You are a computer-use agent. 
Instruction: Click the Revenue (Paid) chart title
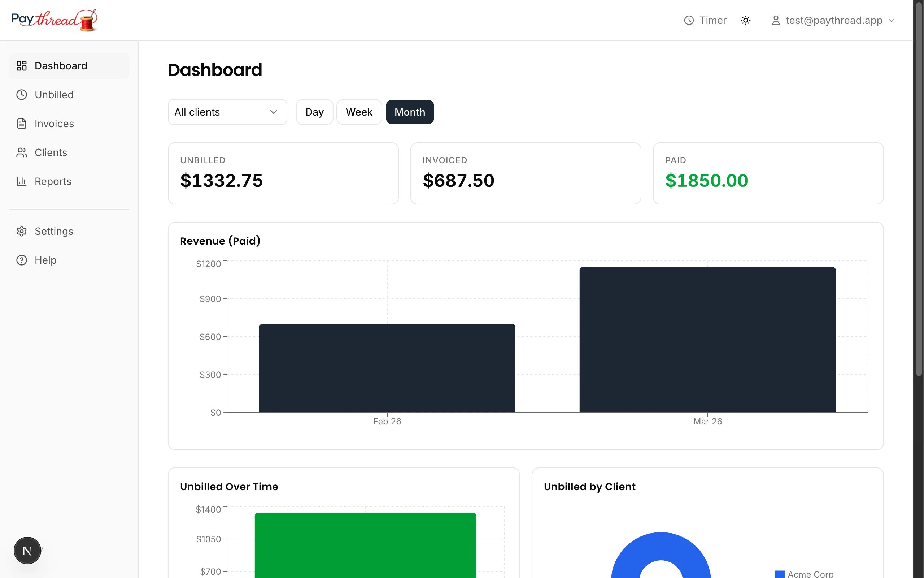click(x=220, y=241)
